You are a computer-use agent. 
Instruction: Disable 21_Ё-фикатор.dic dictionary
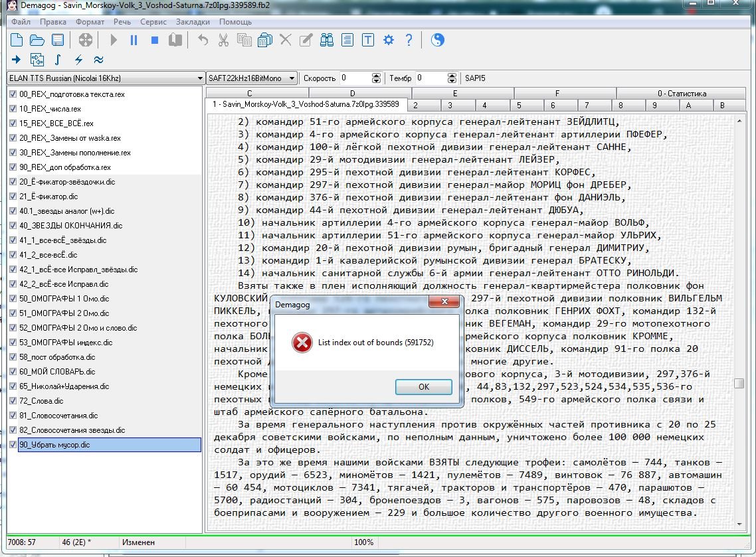point(13,196)
